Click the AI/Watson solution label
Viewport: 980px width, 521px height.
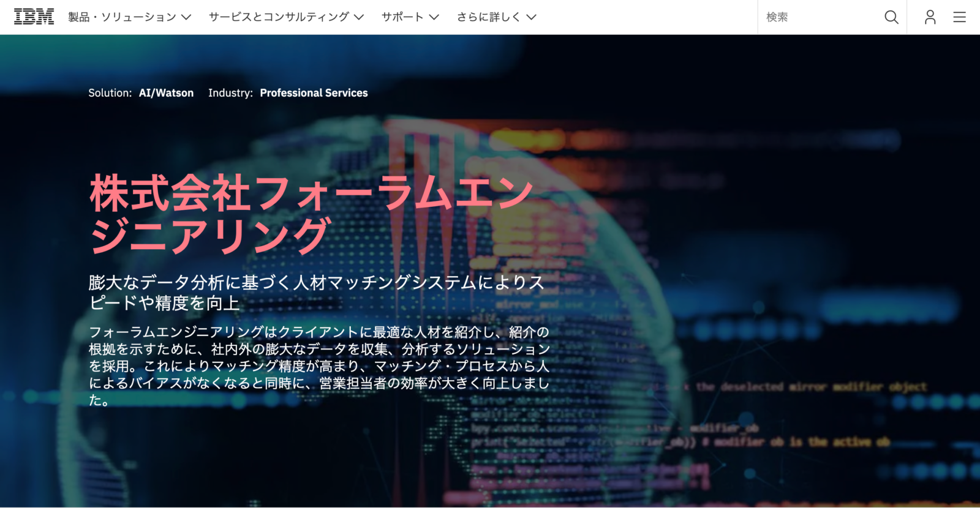point(166,93)
